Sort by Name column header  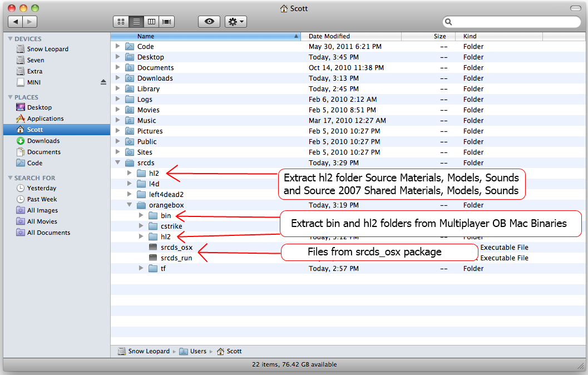tap(206, 36)
